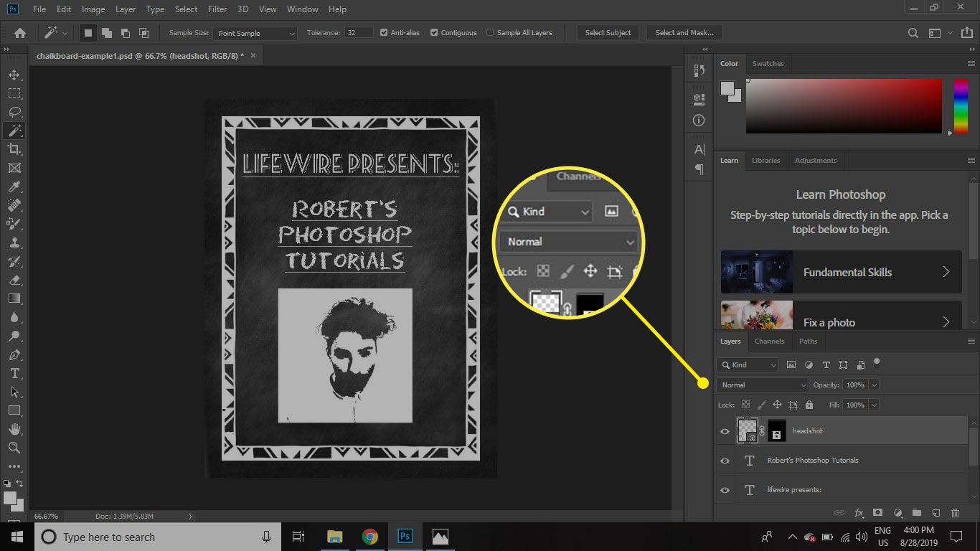Open the Info panel icon

point(699,121)
